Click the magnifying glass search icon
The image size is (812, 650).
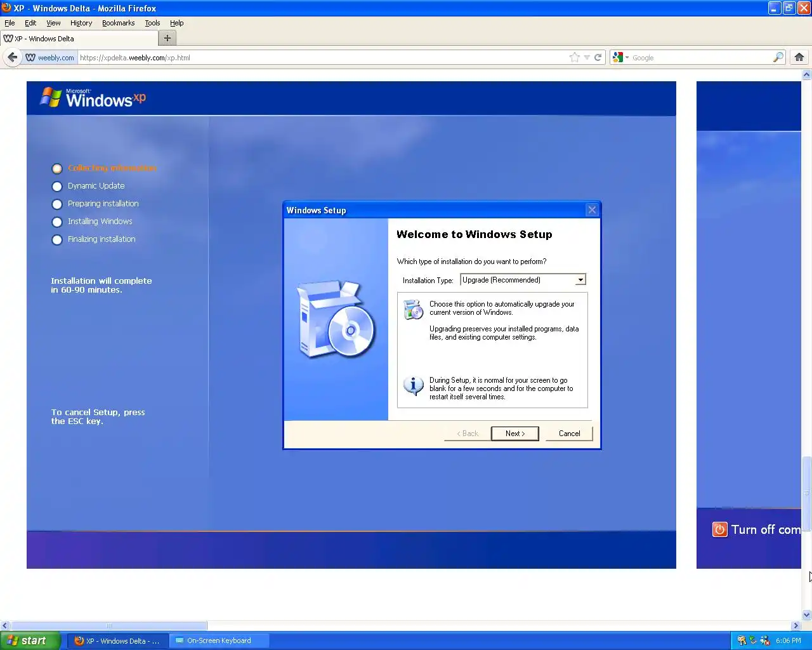coord(778,57)
